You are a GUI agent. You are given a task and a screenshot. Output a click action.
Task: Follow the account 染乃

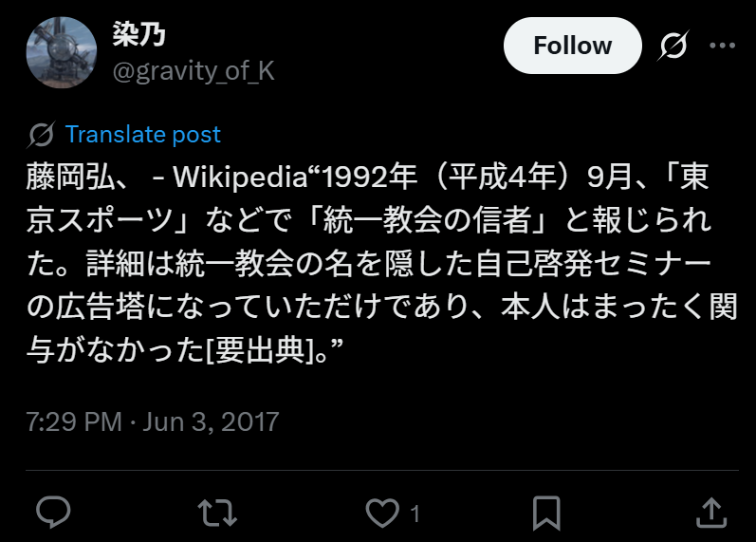[x=573, y=46]
